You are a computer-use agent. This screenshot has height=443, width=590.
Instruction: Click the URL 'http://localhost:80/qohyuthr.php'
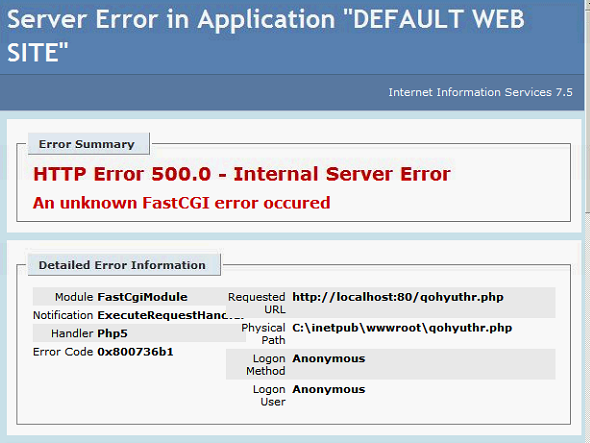coord(398,297)
